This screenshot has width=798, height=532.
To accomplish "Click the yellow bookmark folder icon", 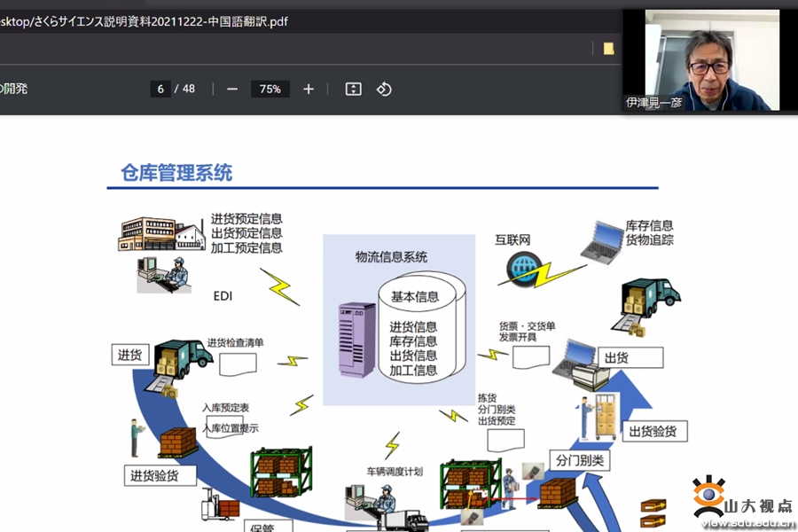I will point(608,49).
